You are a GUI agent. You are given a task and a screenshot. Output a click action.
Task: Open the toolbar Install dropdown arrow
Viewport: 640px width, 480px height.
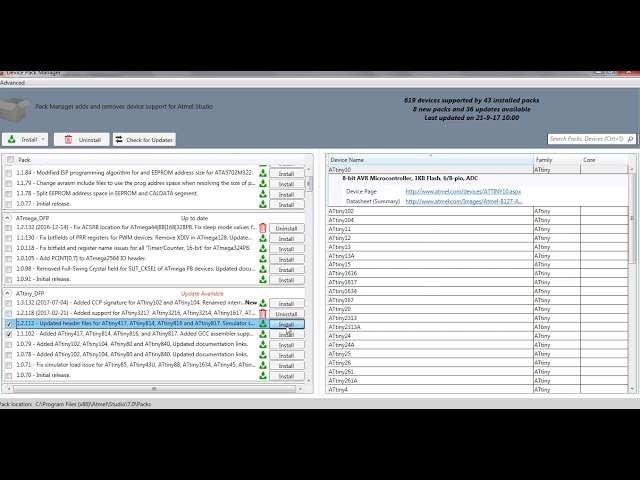[43, 140]
